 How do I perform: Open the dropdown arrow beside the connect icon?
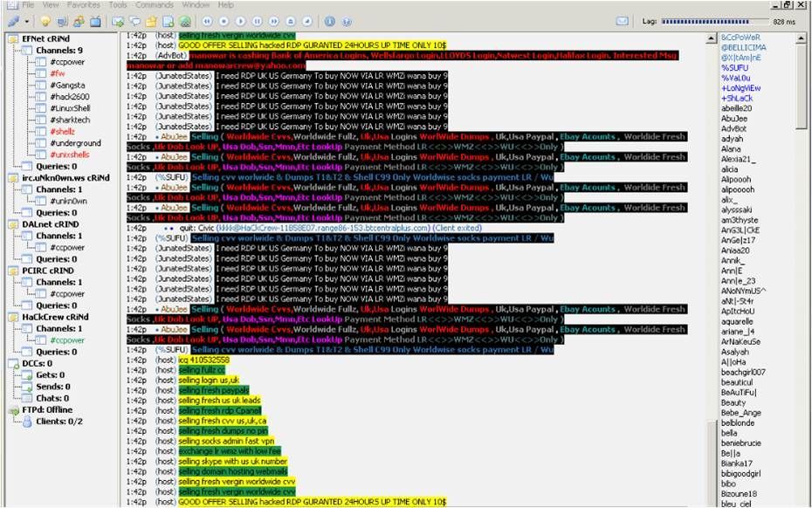pos(26,22)
